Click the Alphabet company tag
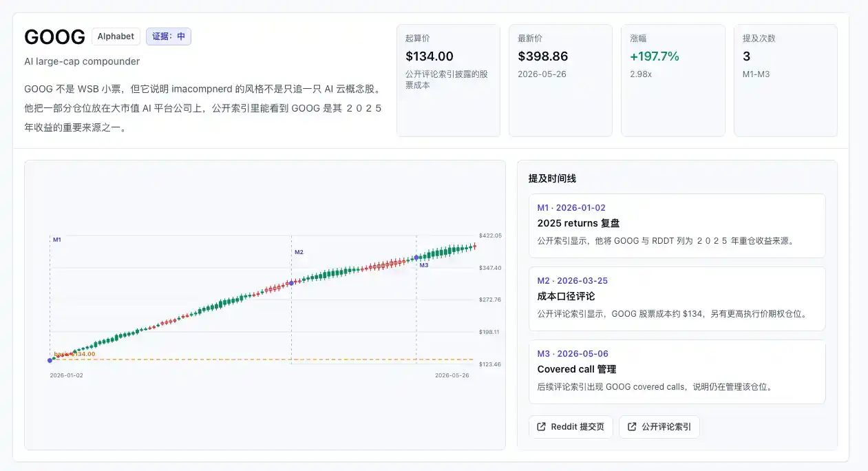Viewport: 868px width, 471px height. (116, 36)
